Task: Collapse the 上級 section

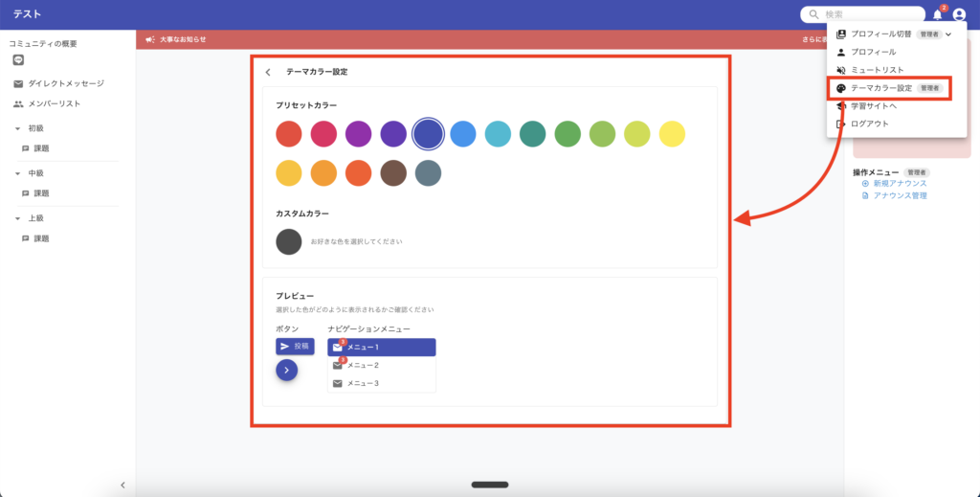Action: coord(17,218)
